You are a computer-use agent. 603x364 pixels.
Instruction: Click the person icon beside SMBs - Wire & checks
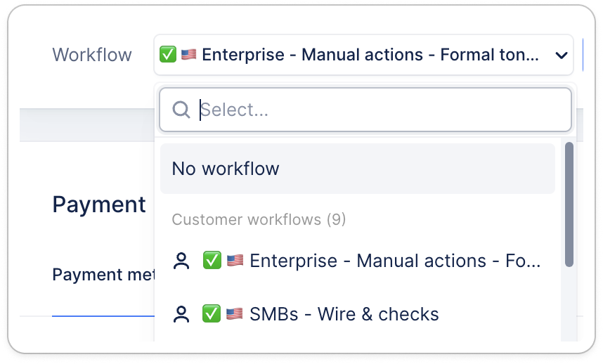(181, 314)
